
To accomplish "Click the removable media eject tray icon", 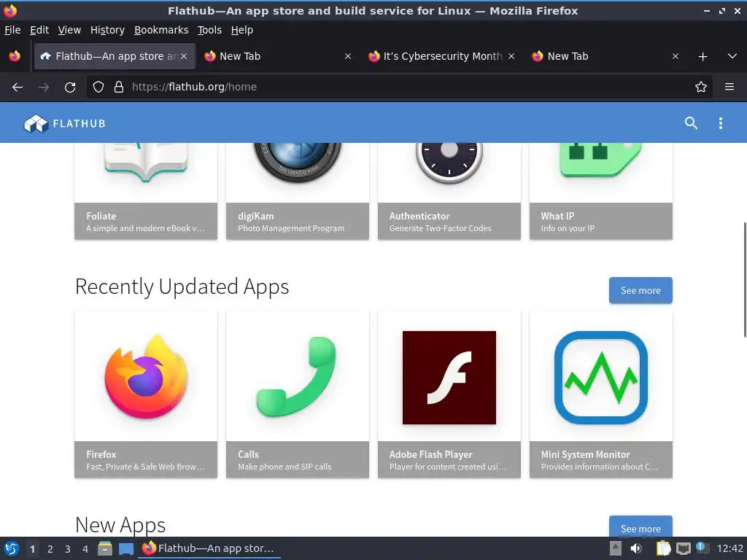I will pos(616,548).
